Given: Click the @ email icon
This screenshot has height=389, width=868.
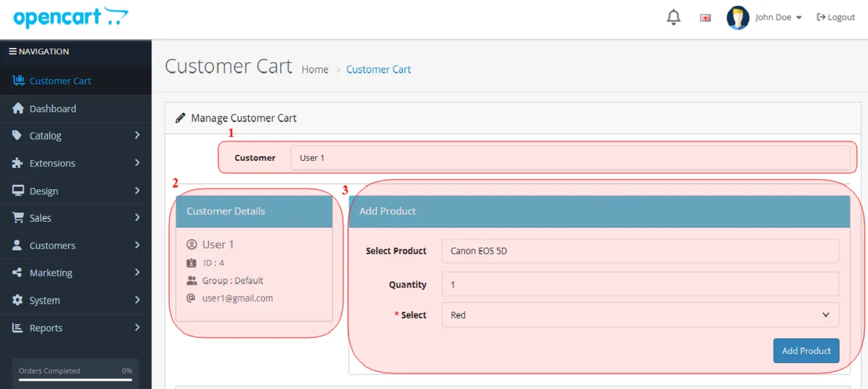Looking at the screenshot, I should coord(191,298).
